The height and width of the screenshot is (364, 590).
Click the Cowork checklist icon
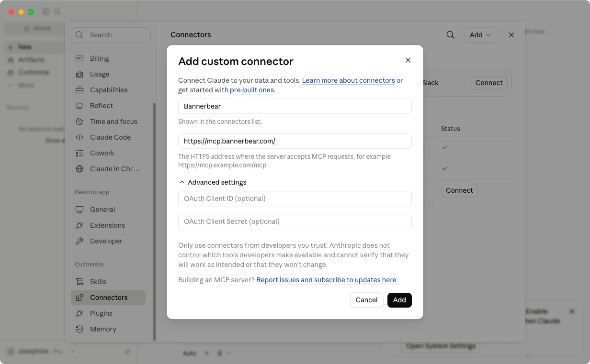79,153
